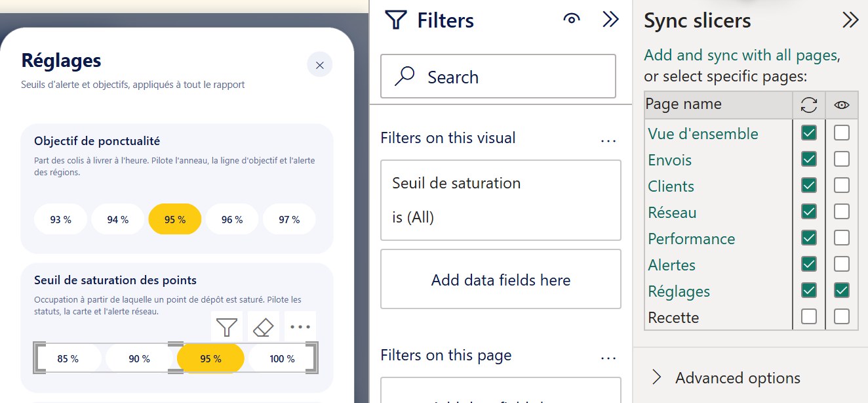This screenshot has height=403, width=868.
Task: Open ellipsis menu for Filters on this page
Action: 608,357
